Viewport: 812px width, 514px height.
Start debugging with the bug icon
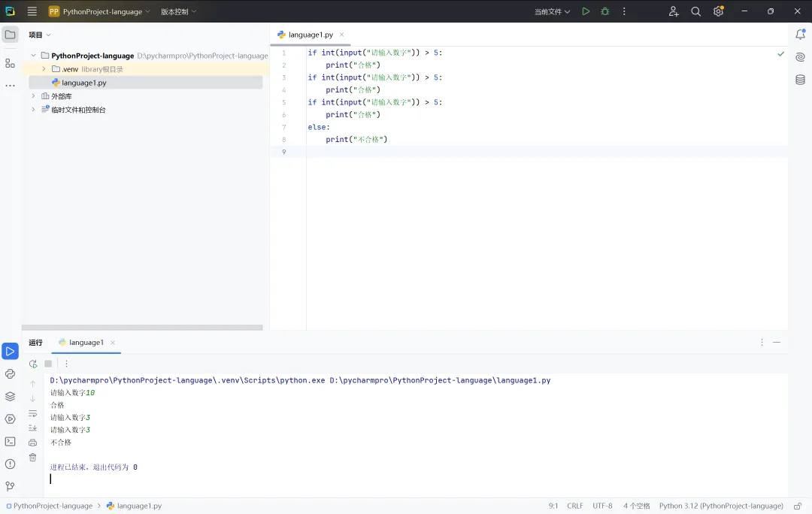click(x=604, y=11)
